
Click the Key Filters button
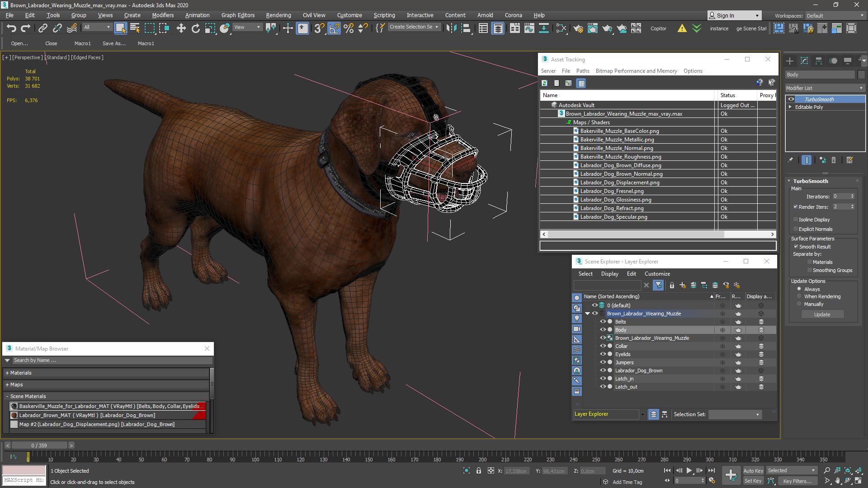point(797,481)
